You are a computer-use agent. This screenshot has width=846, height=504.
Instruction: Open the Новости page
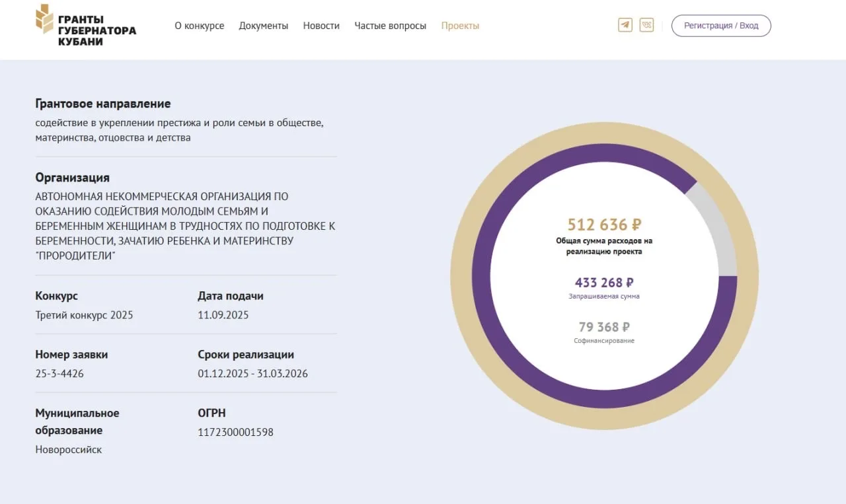[321, 26]
